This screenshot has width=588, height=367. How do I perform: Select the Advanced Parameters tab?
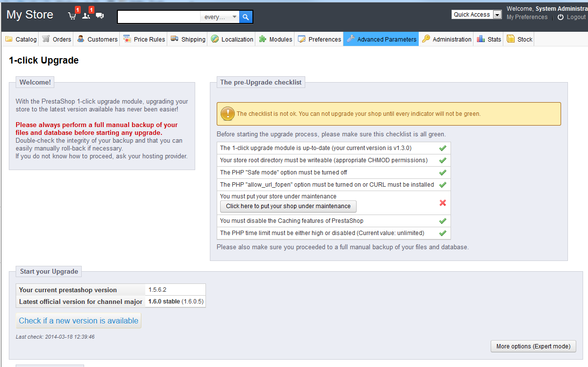tap(381, 39)
